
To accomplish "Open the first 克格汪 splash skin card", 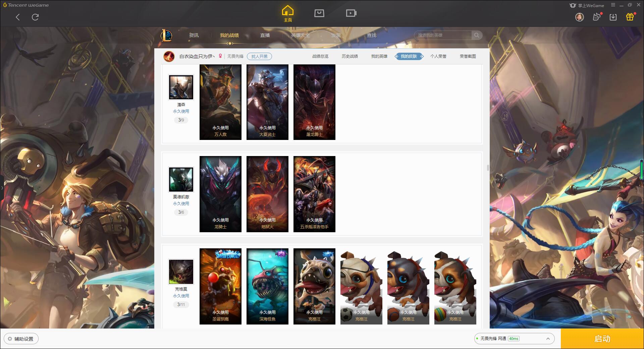I will pos(314,286).
